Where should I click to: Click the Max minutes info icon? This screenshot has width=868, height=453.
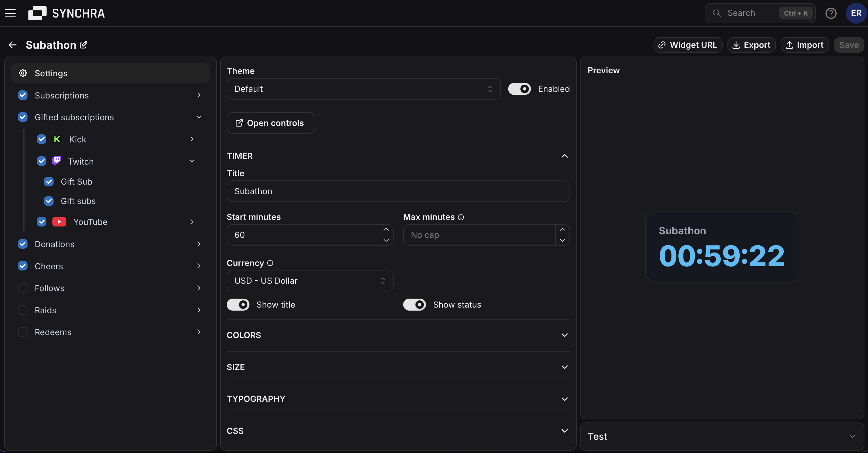point(461,218)
